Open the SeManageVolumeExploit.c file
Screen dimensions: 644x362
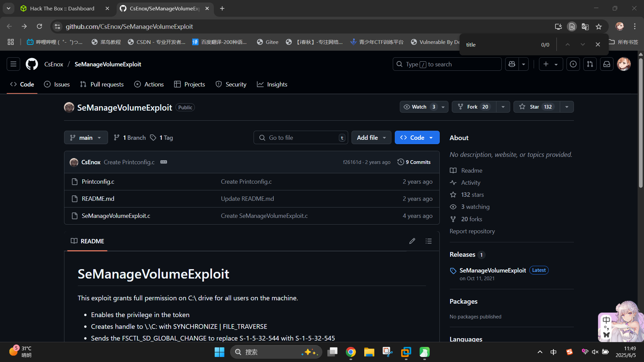coord(116,216)
